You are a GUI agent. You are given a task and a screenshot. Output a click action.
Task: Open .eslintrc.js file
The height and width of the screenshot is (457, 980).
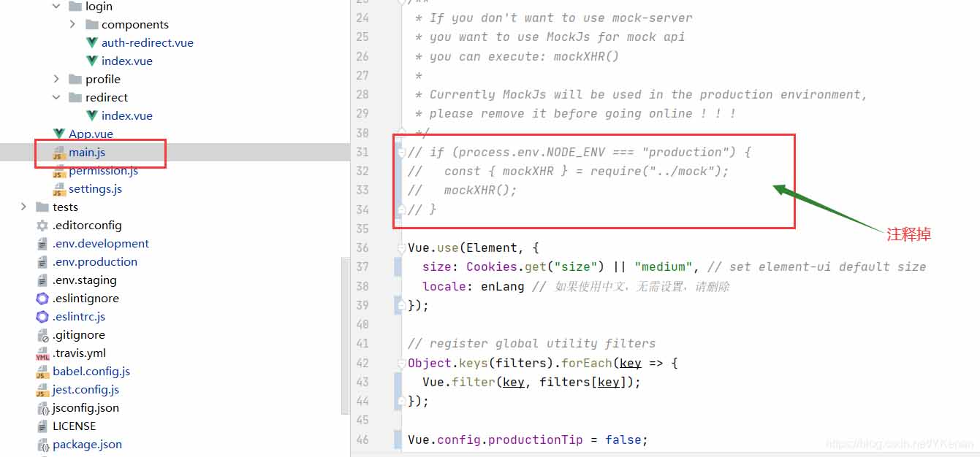pyautogui.click(x=79, y=317)
